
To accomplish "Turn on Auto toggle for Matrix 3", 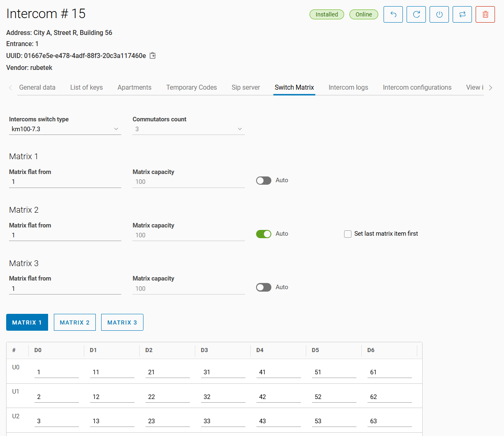I will pos(264,288).
